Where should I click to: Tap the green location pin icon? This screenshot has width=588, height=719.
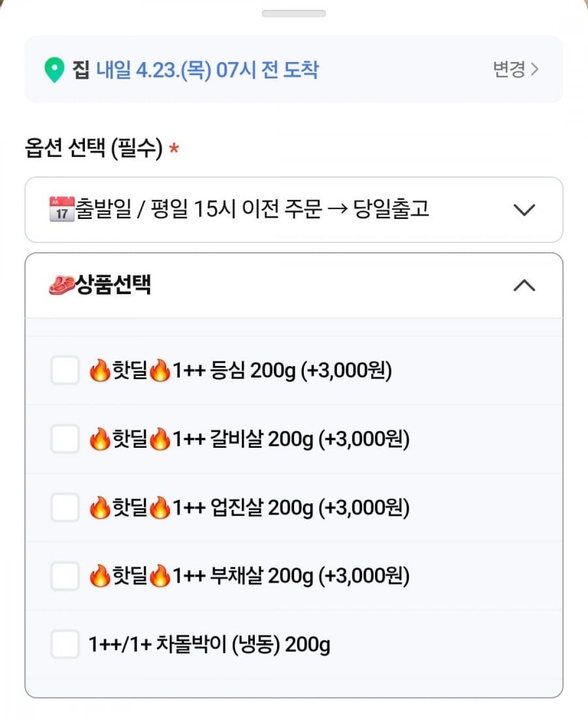54,70
